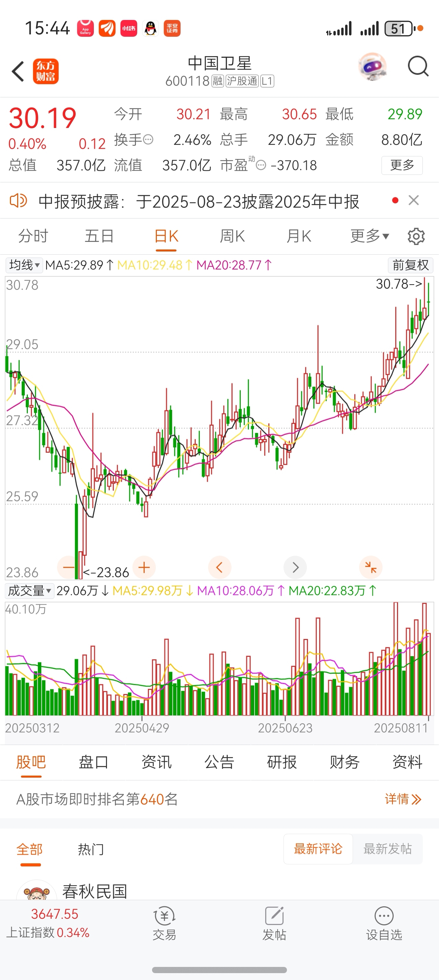
Task: Tap 设自选 ellipsis icon
Action: tap(384, 916)
